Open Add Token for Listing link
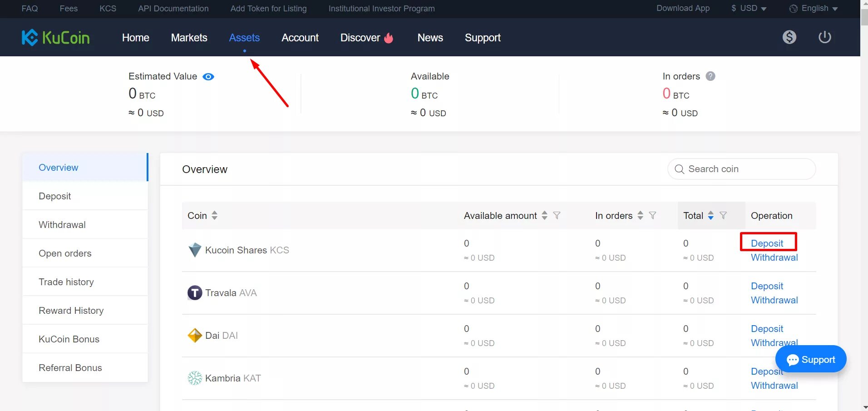The image size is (868, 411). coord(269,9)
